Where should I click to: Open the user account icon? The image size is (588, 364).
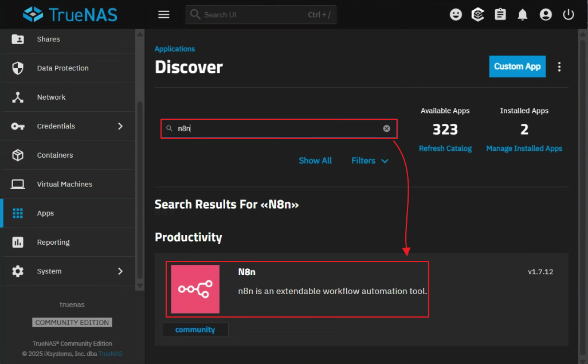tap(546, 15)
